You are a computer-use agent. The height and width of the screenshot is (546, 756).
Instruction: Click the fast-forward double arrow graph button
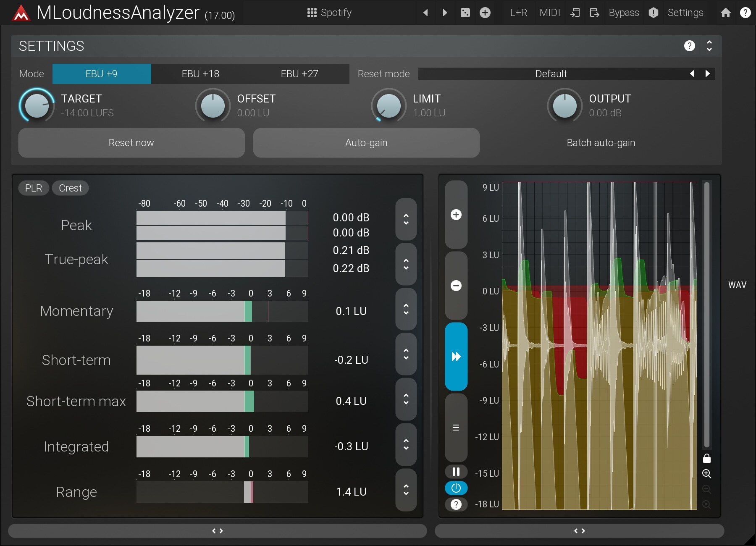(x=456, y=357)
